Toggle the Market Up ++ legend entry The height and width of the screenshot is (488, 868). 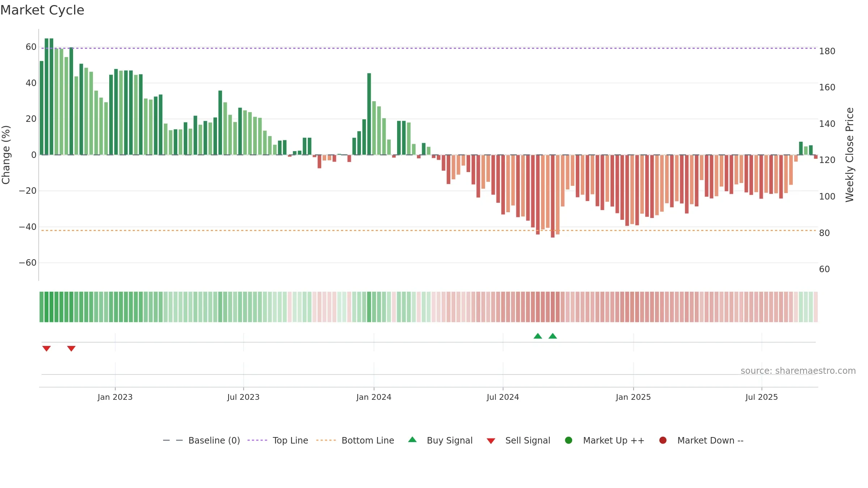pos(604,440)
